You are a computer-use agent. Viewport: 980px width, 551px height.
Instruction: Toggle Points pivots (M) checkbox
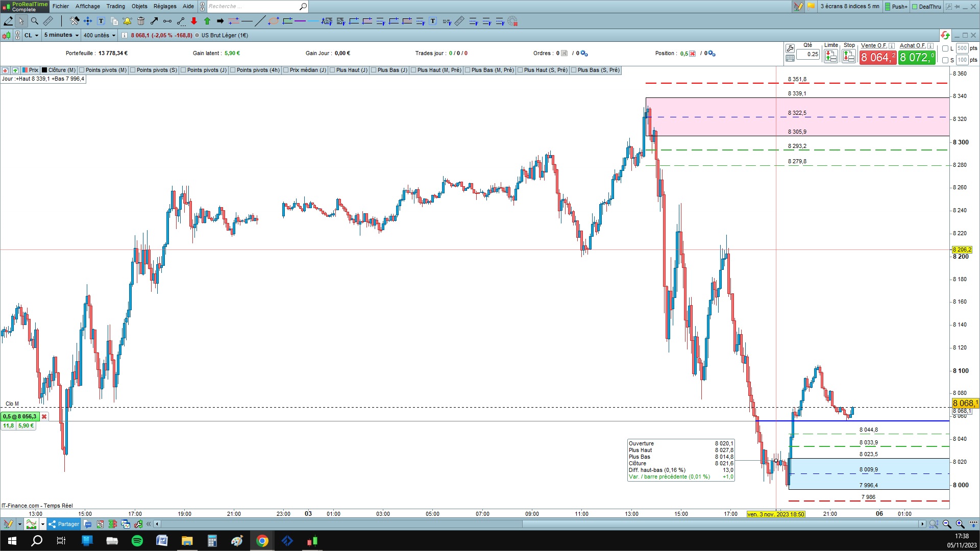(82, 70)
